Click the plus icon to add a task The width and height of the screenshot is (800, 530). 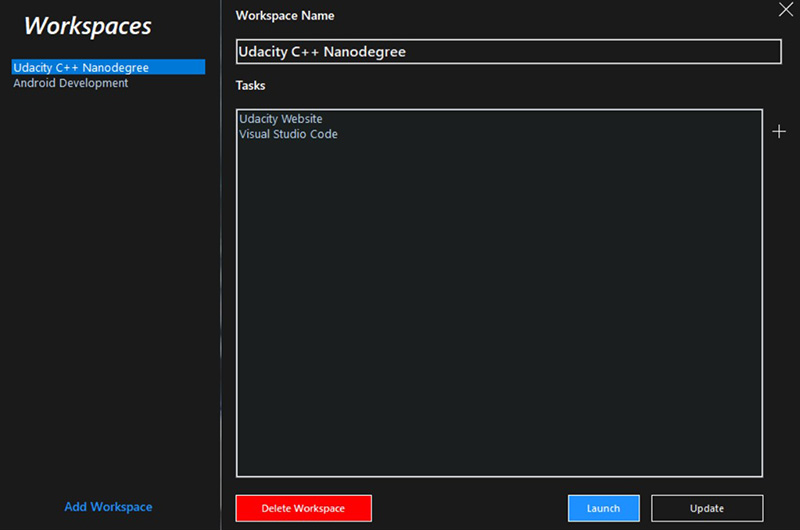point(780,132)
